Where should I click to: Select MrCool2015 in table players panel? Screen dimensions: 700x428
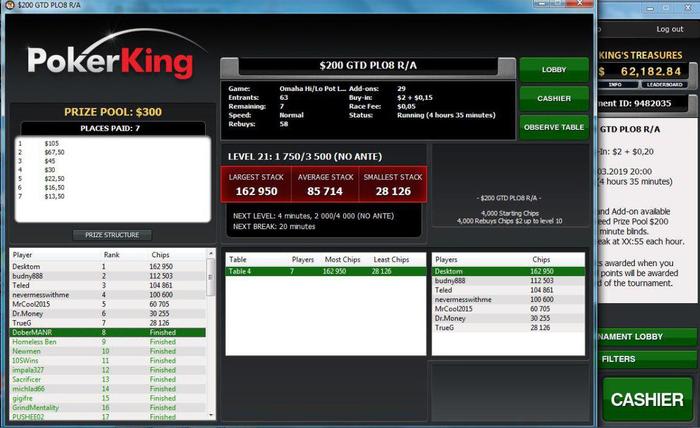508,309
